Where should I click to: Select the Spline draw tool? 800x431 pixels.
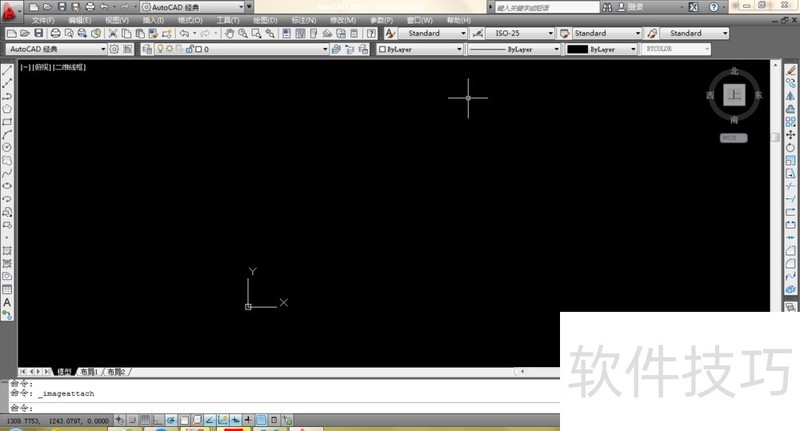click(7, 173)
